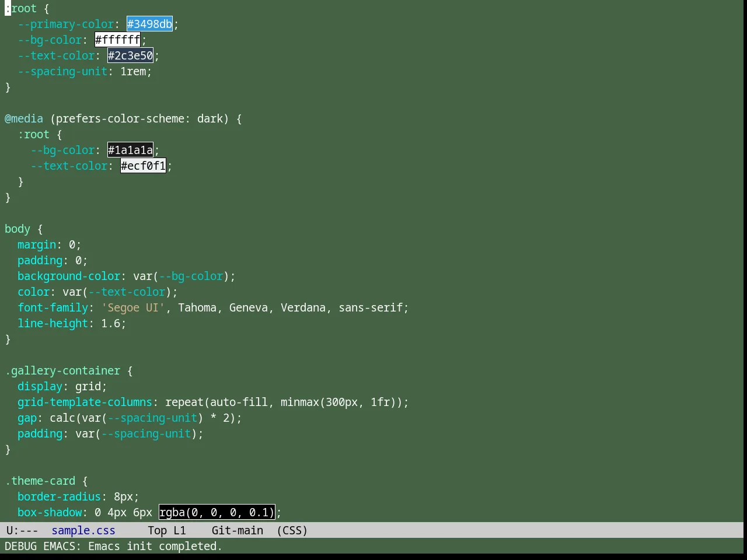
Task: Click the display: grid declaration
Action: coord(62,386)
